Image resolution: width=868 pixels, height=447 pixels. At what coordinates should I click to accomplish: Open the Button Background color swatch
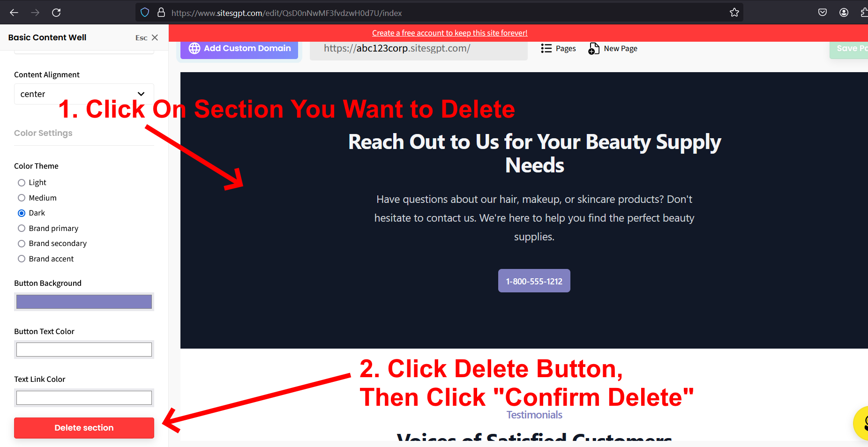pyautogui.click(x=84, y=302)
